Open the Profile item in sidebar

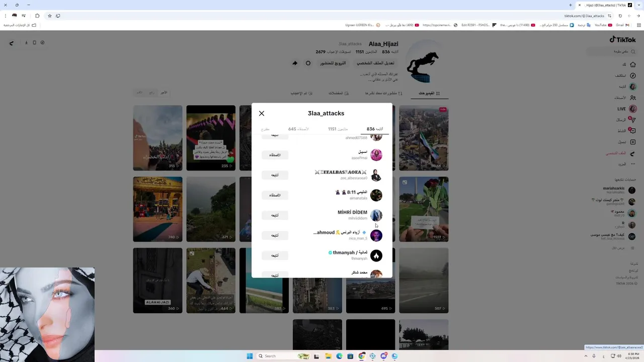point(621,153)
